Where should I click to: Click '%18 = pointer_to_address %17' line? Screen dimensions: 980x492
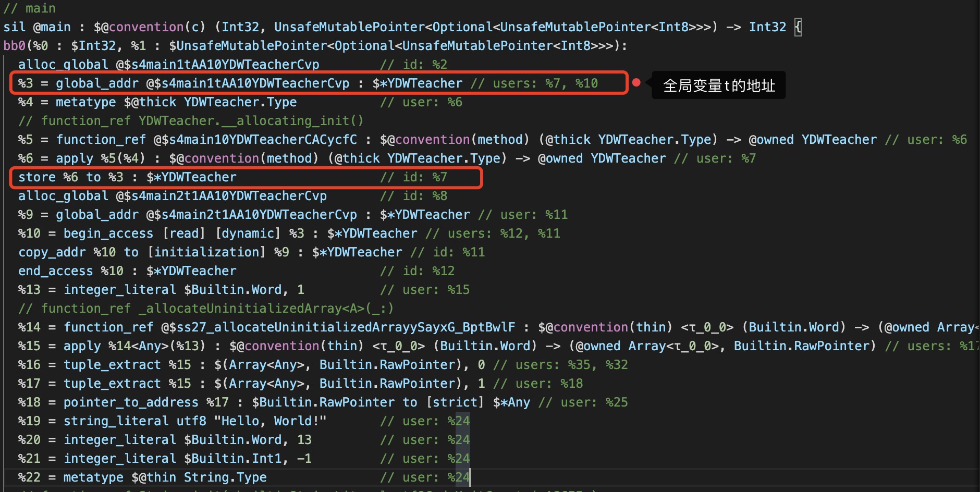tap(323, 402)
